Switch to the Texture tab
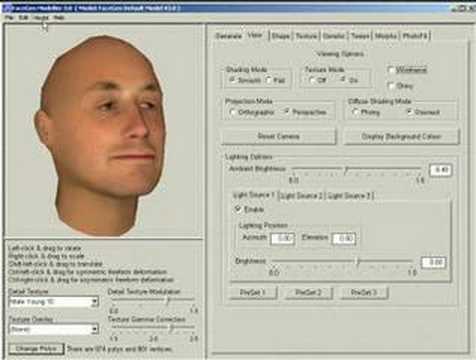Screen dimensions: 476x360 click(307, 36)
